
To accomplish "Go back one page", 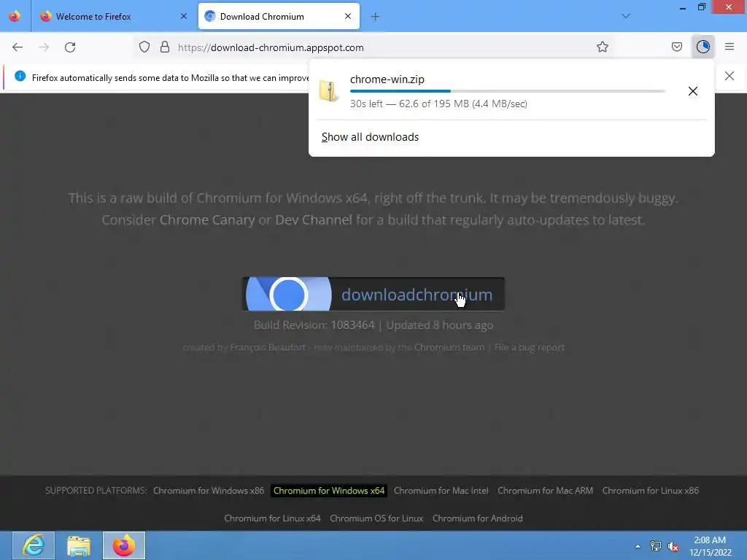I will click(18, 47).
